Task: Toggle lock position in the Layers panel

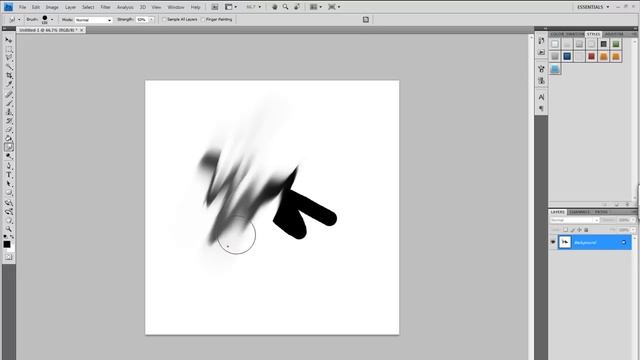Action: (x=579, y=230)
